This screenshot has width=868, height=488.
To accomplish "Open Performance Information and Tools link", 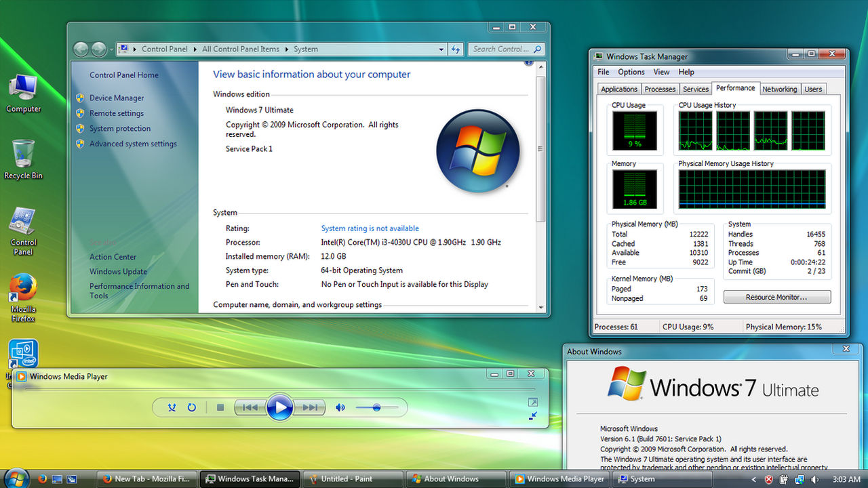I will click(x=140, y=291).
